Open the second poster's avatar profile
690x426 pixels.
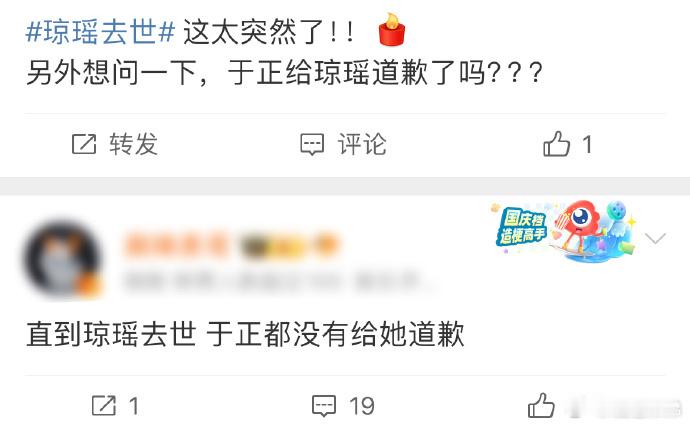(62, 260)
